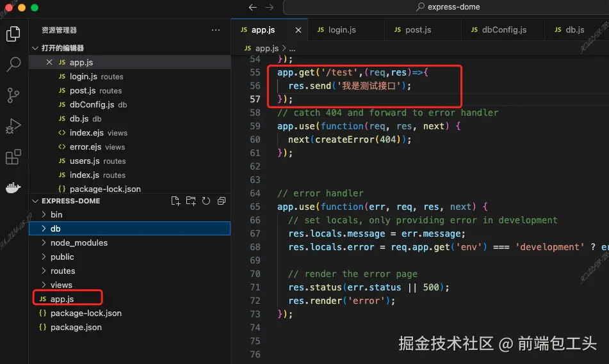Expand the views folder
Image resolution: width=609 pixels, height=364 pixels.
tap(130, 285)
